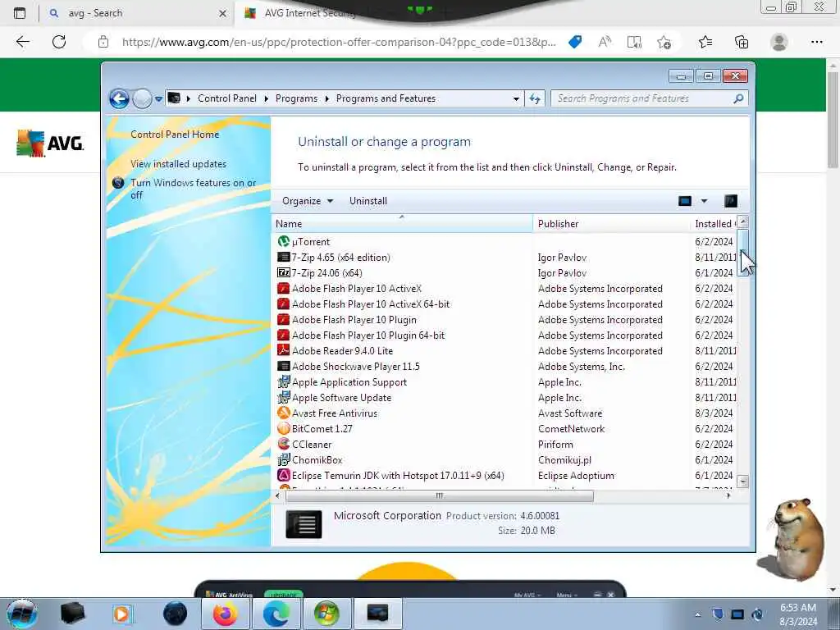The width and height of the screenshot is (840, 630).
Task: Click the Edge address bar URL
Action: pos(339,43)
